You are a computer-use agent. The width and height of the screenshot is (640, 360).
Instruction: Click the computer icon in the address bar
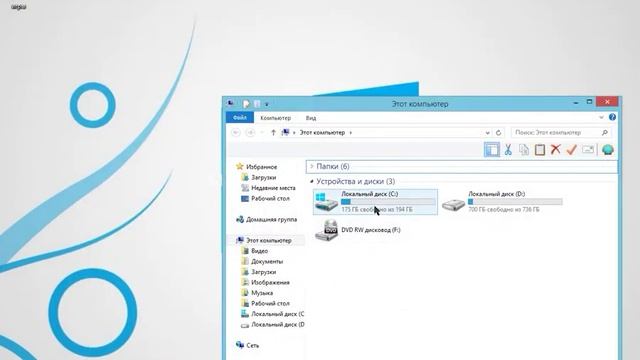(286, 133)
